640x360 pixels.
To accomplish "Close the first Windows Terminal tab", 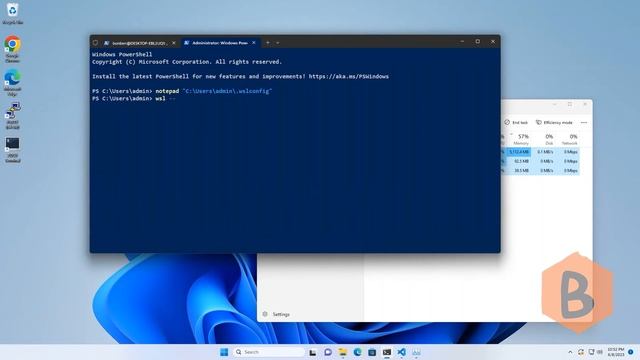I will 173,42.
